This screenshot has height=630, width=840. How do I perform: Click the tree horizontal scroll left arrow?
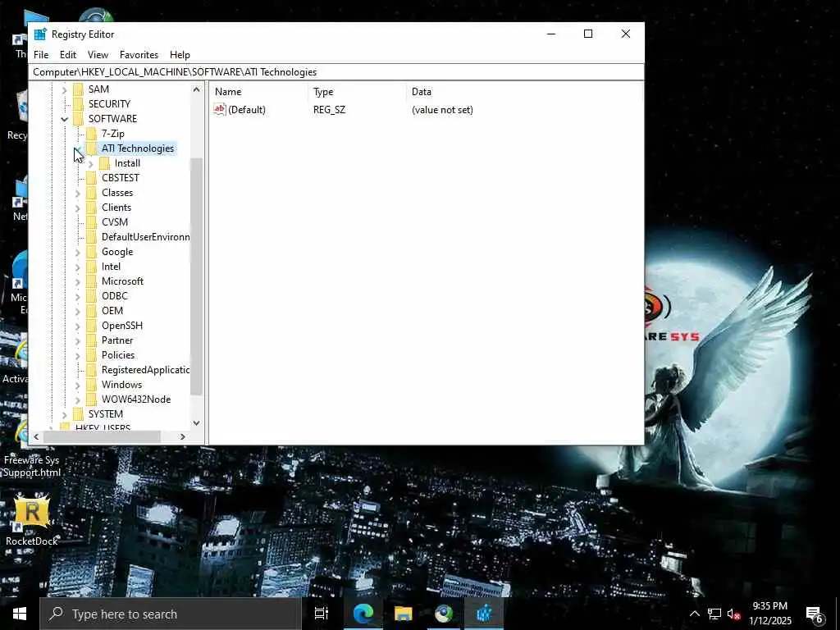(x=36, y=437)
